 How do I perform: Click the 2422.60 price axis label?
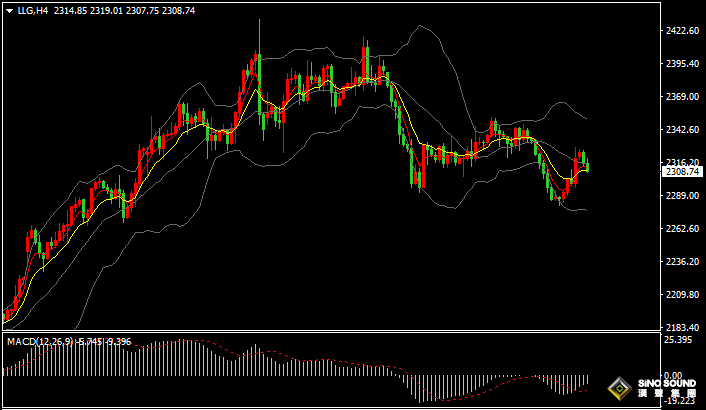click(681, 31)
